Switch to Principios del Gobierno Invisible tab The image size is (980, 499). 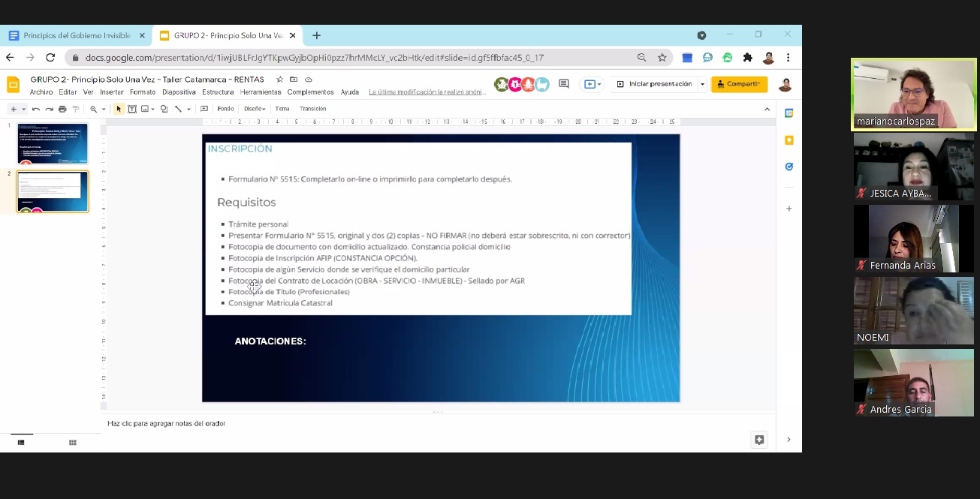[x=76, y=35]
